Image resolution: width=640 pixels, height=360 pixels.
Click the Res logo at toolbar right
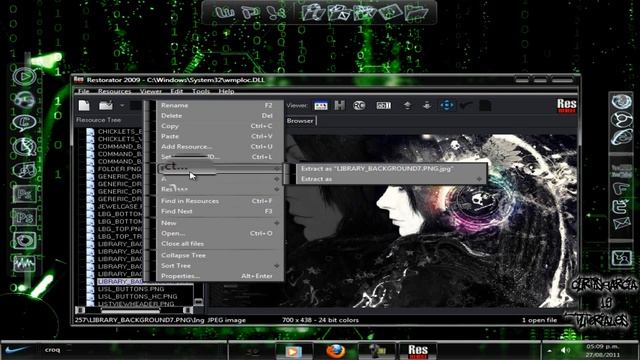click(567, 106)
